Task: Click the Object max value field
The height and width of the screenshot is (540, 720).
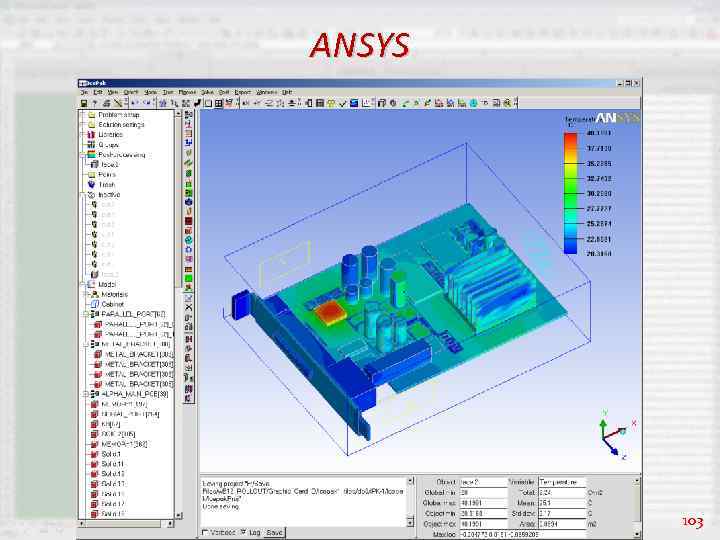Action: coord(483,524)
